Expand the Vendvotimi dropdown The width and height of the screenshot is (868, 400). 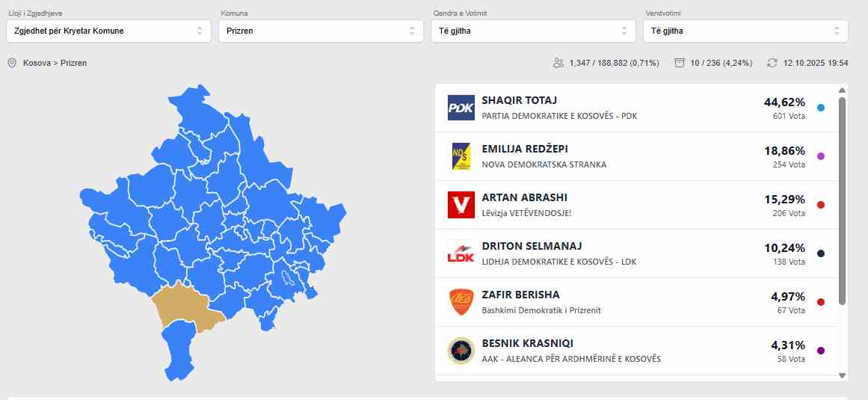coord(745,31)
